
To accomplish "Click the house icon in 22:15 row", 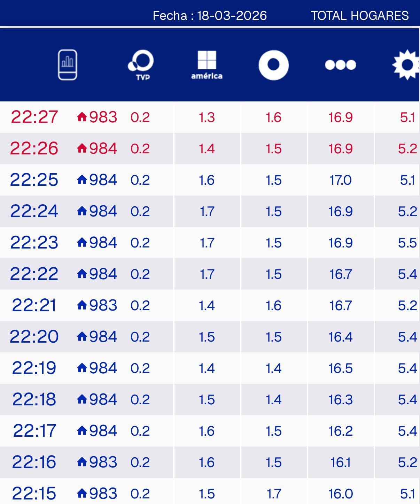I will [82, 493].
